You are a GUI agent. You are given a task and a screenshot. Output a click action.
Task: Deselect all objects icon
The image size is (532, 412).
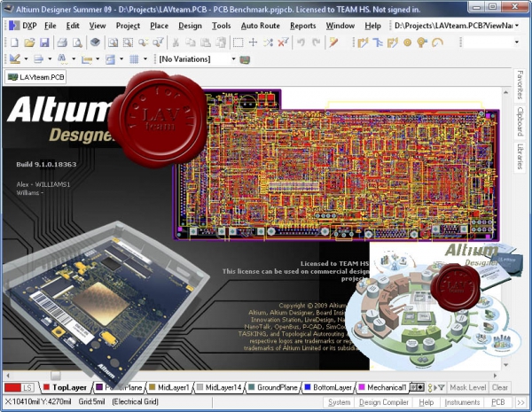click(268, 43)
